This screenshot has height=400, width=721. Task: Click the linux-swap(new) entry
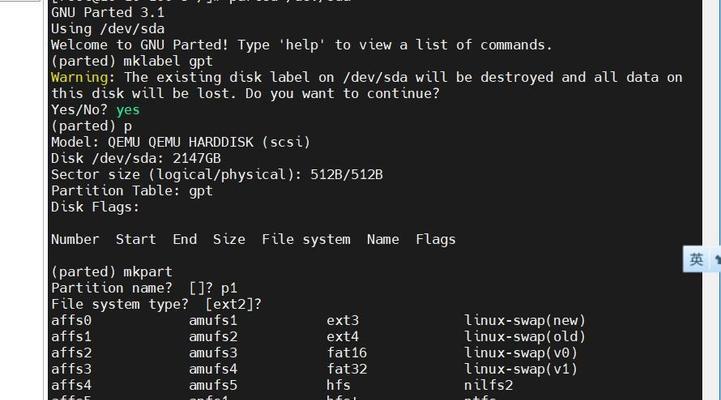(x=525, y=320)
